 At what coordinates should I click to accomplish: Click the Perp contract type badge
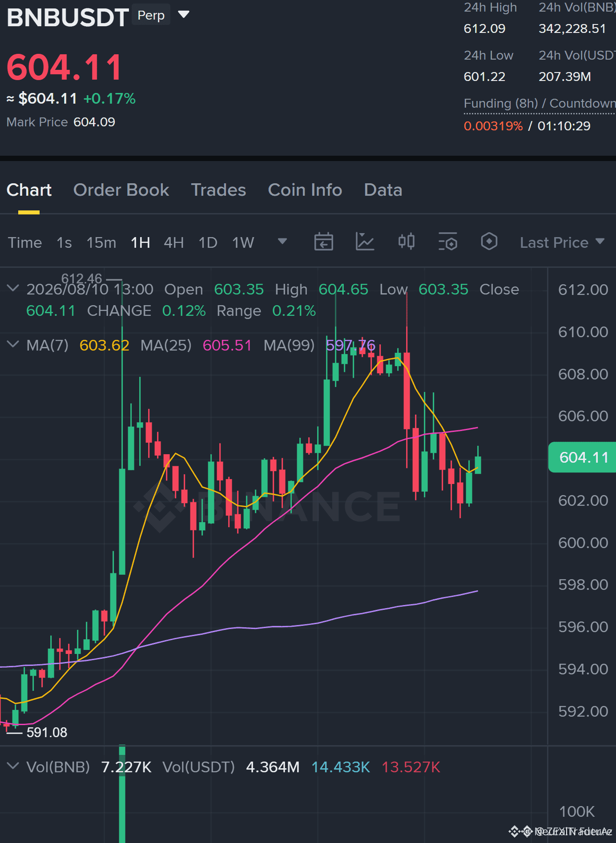[151, 15]
